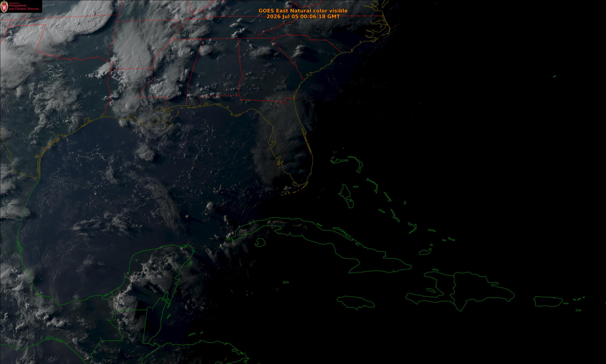Click the Isle of Youth outline south of Cuba

(x=260, y=243)
